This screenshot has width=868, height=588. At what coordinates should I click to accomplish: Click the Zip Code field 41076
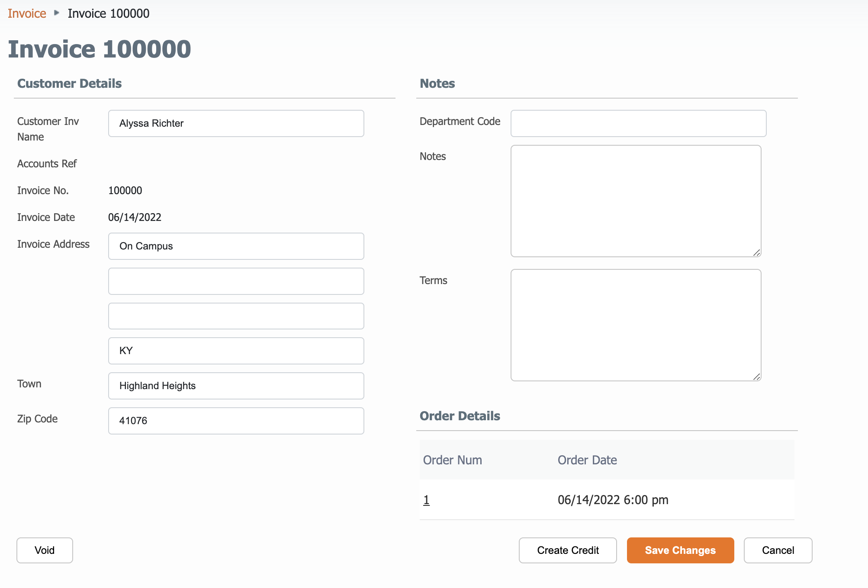coord(236,421)
